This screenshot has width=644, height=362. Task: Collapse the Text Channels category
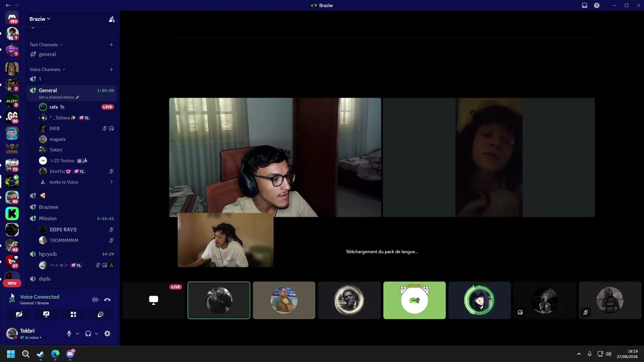point(46,44)
